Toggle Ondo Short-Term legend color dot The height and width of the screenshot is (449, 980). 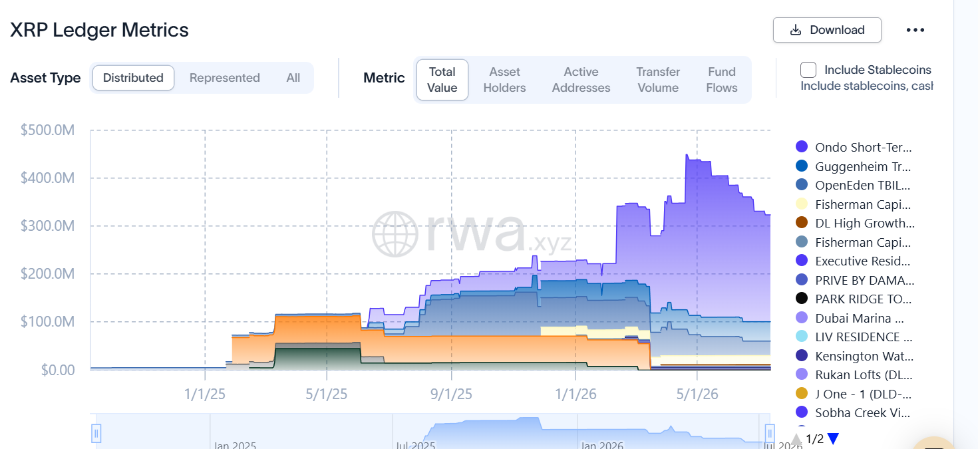pyautogui.click(x=802, y=147)
